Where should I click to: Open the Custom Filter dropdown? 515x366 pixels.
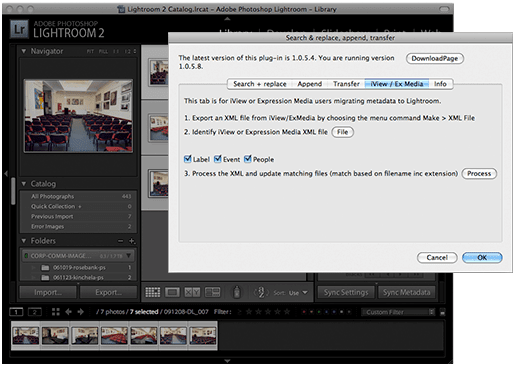(x=398, y=312)
